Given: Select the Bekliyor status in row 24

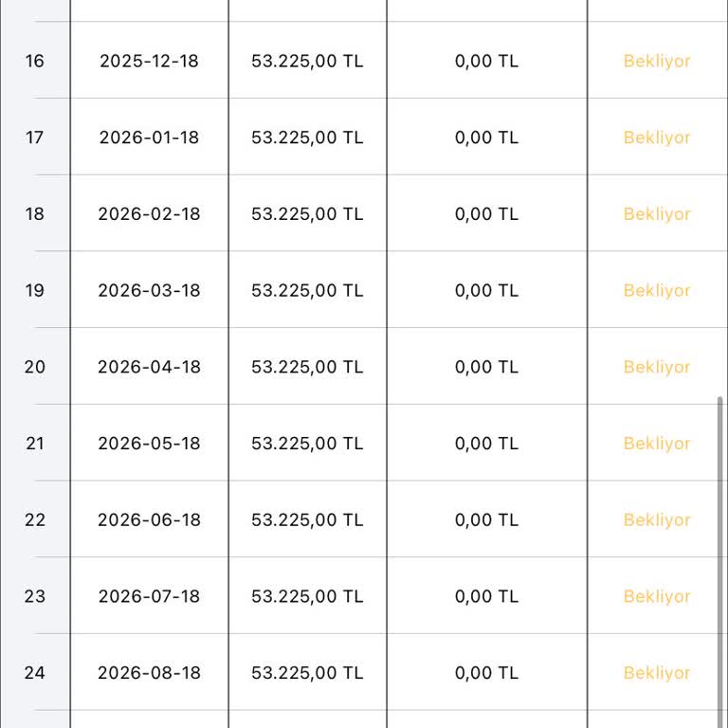Looking at the screenshot, I should point(657,673).
